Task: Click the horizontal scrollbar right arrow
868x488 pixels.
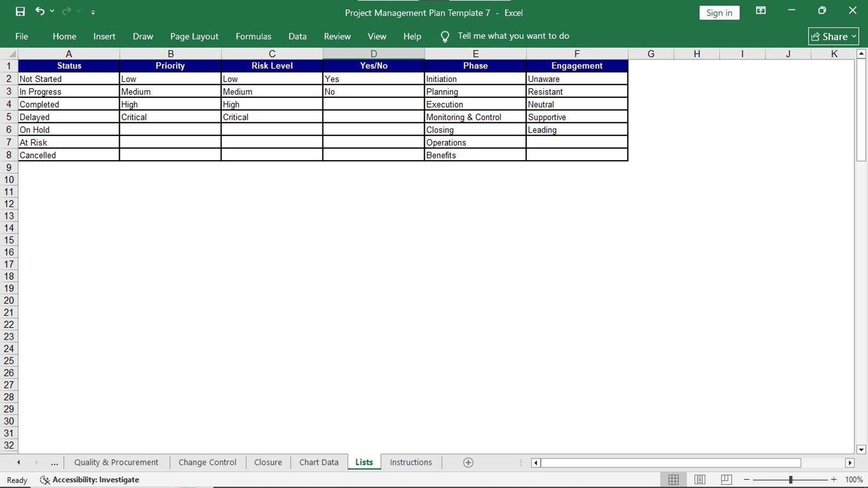Action: click(x=850, y=463)
